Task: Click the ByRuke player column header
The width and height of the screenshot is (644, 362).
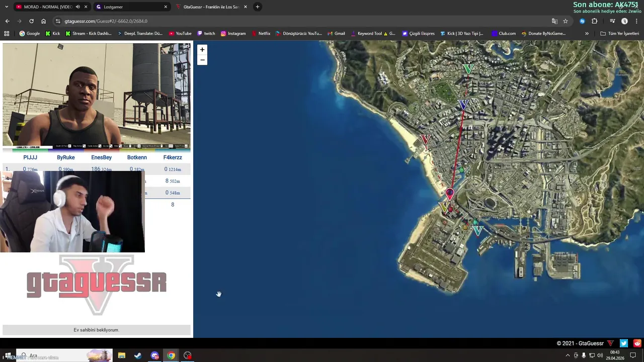Action: coord(66,157)
